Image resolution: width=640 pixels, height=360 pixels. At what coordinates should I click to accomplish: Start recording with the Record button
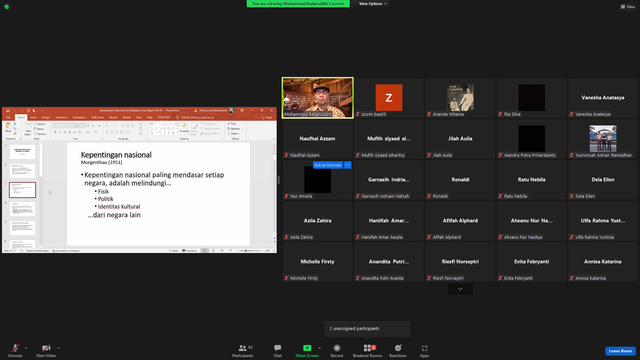pos(337,350)
